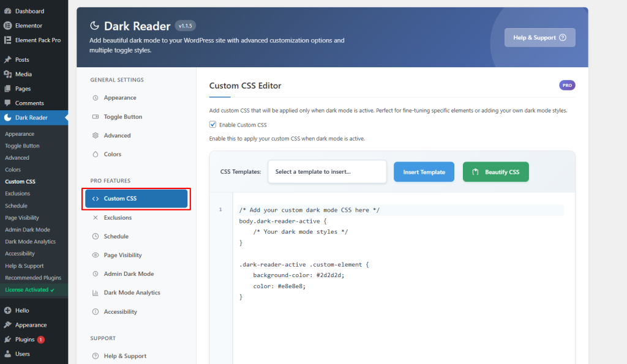Image resolution: width=627 pixels, height=364 pixels.
Task: Switch to Advanced settings tab
Action: (x=137, y=135)
